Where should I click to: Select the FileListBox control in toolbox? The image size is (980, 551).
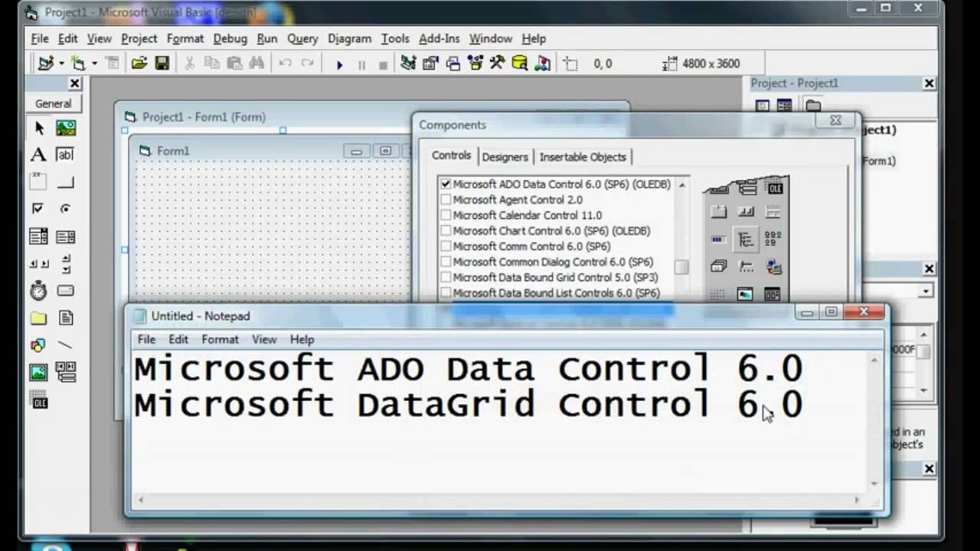(x=66, y=318)
